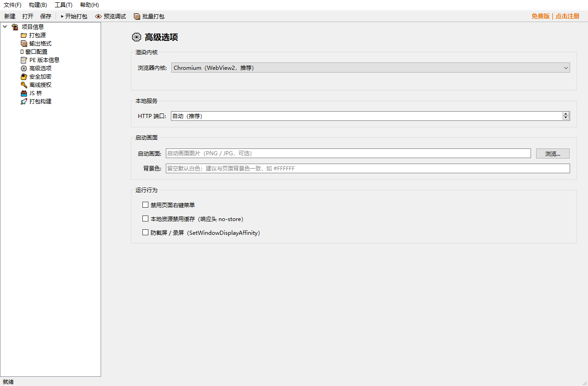Screen dimensions: 588x386
Task: Focus the HTTP 端口 value field
Action: tap(367, 116)
